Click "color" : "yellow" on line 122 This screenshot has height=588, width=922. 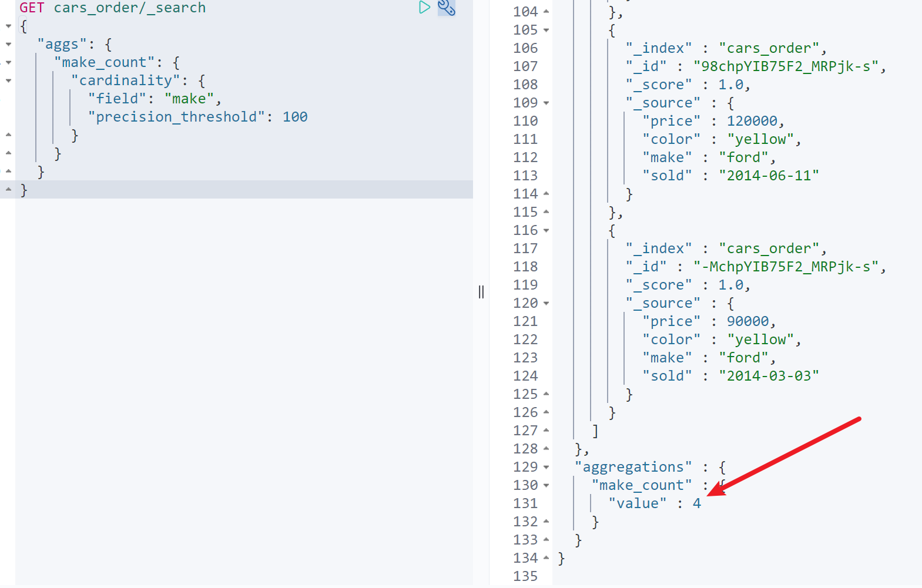click(x=722, y=340)
